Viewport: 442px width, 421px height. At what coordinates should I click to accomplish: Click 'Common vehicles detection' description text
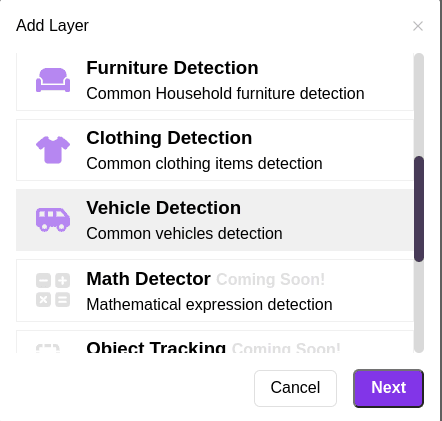click(x=184, y=233)
